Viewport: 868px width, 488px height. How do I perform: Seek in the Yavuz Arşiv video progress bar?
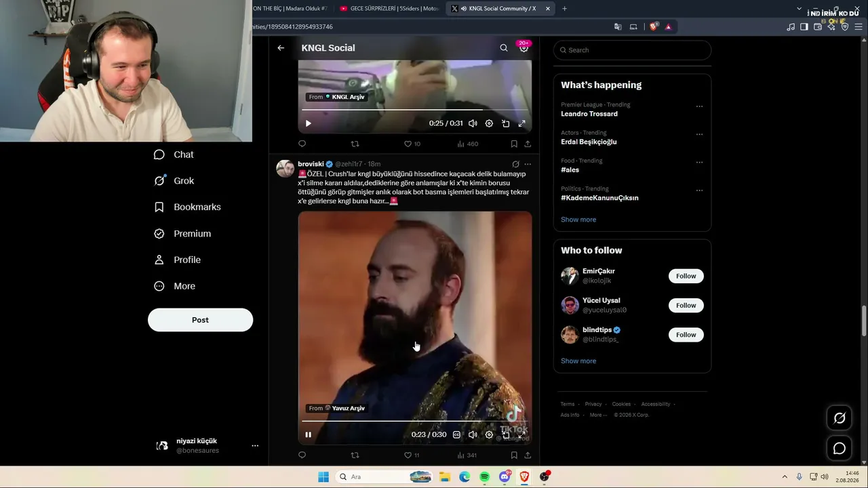tap(415, 421)
